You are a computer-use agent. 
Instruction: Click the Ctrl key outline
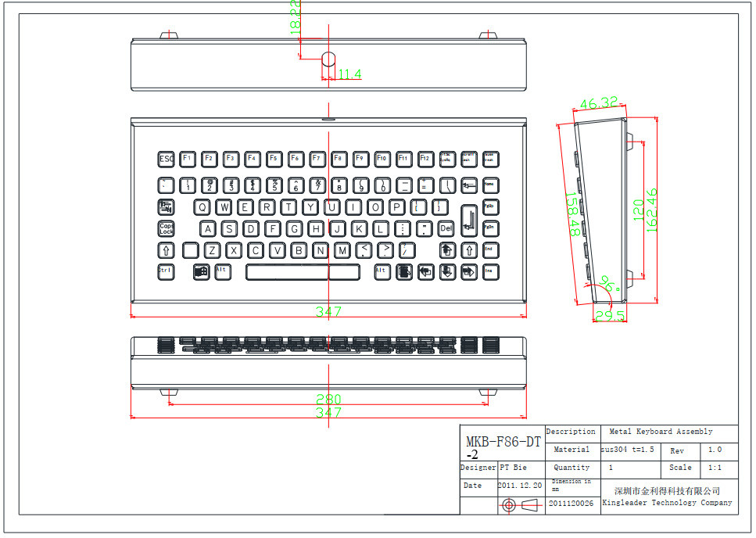click(x=167, y=272)
